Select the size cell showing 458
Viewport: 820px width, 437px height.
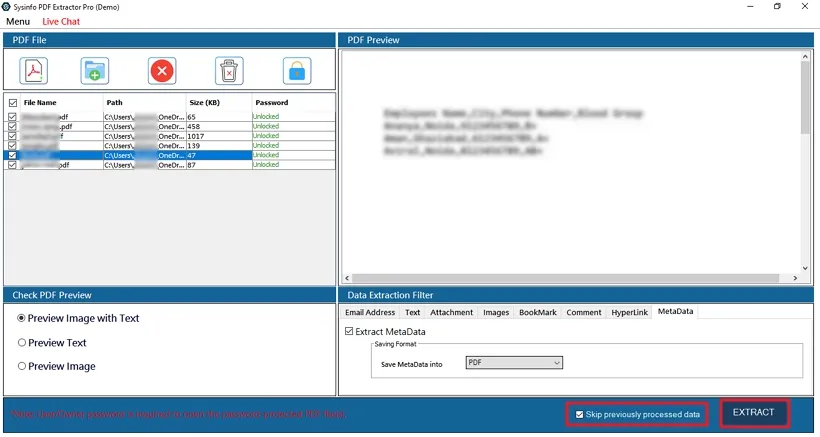tap(219, 126)
